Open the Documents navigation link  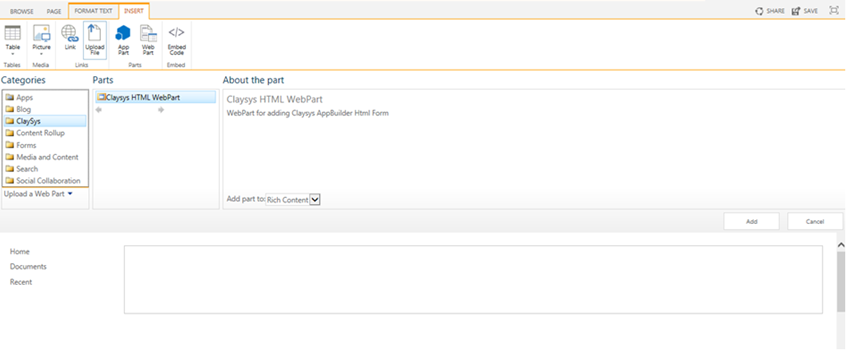(x=28, y=267)
